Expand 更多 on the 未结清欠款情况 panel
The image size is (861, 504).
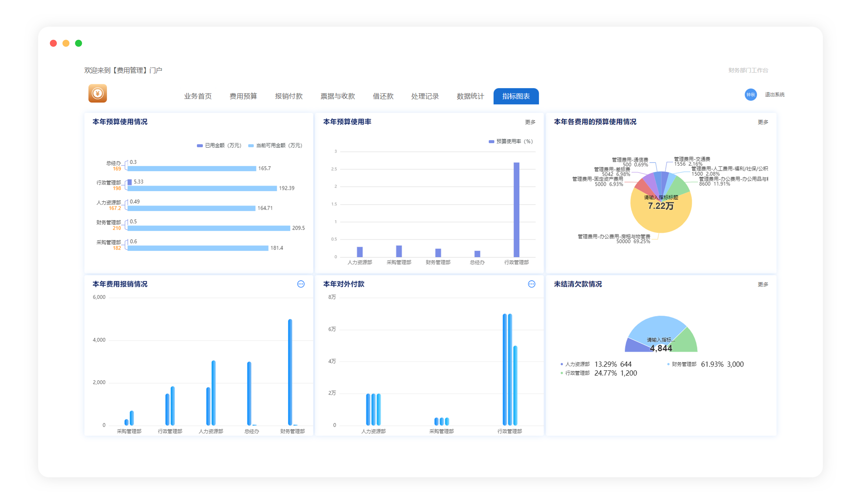point(763,284)
